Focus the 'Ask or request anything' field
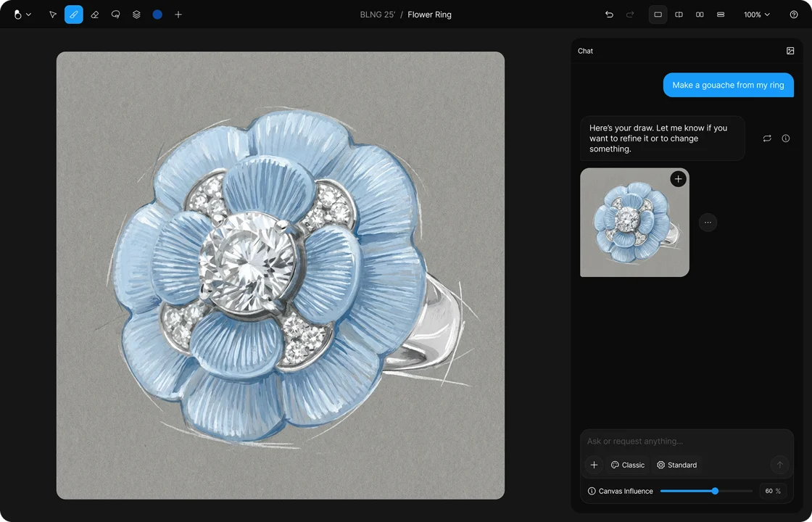Image resolution: width=812 pixels, height=522 pixels. point(687,442)
